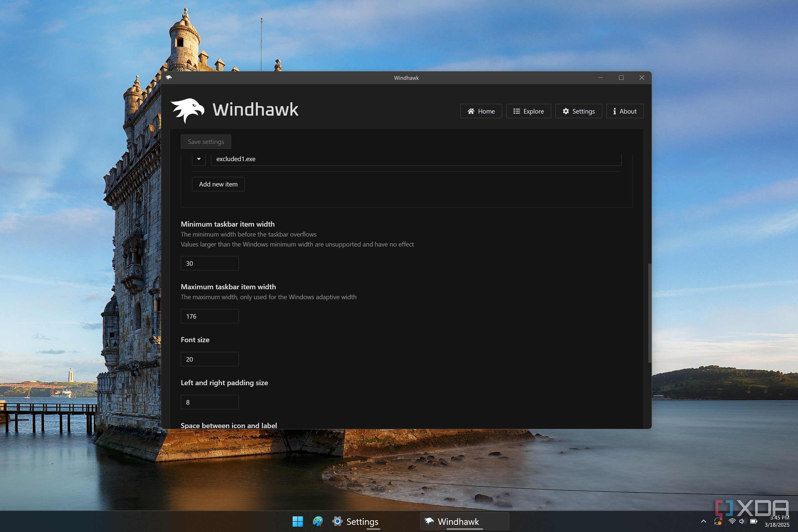Click the 'Minimum taskbar item width' heading

click(x=228, y=224)
